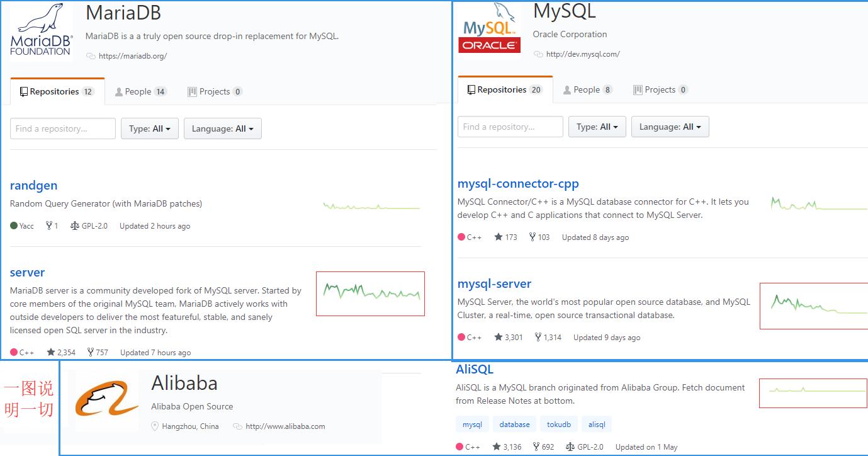The width and height of the screenshot is (868, 456).
Task: Click the link icon beside dev.mysql.com URL
Action: pyautogui.click(x=538, y=54)
